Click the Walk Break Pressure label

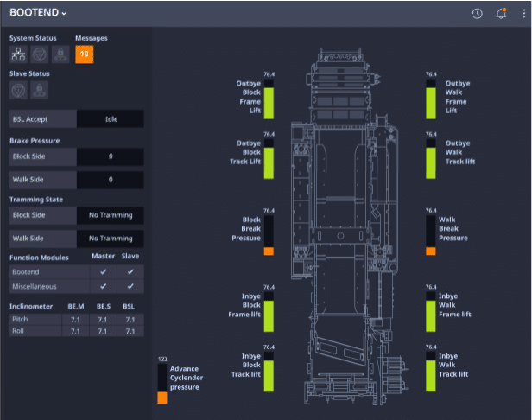pos(453,229)
